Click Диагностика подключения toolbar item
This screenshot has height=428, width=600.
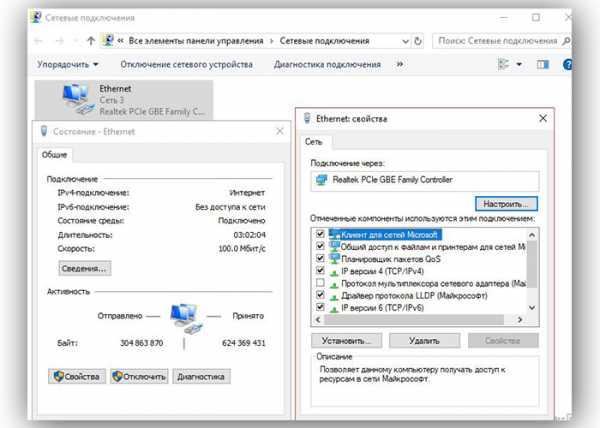tap(327, 65)
